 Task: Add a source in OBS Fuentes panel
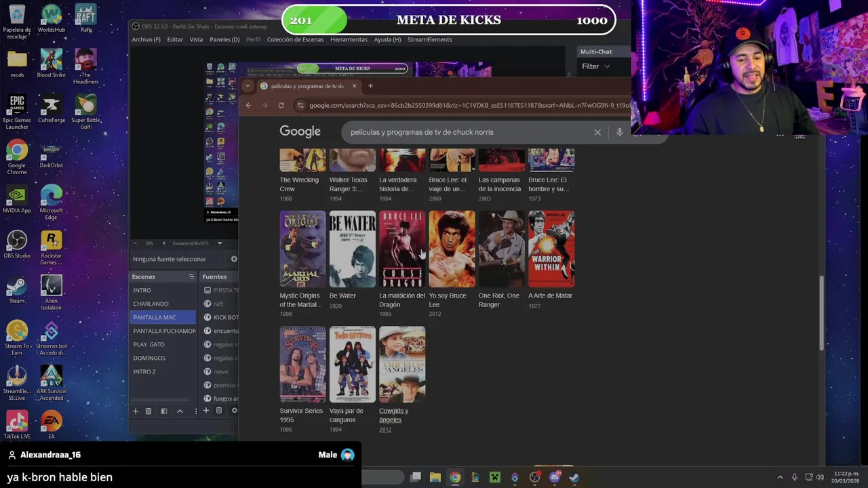(206, 411)
